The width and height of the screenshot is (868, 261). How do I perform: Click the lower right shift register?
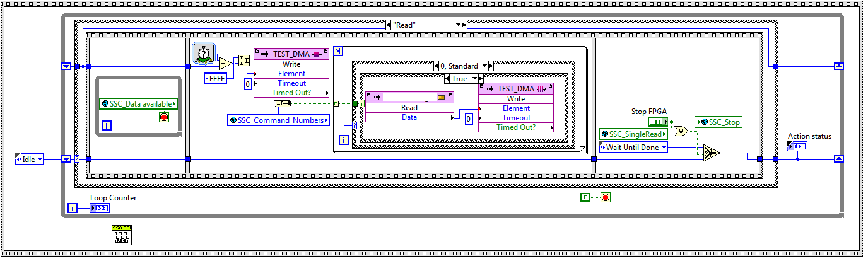(838, 159)
